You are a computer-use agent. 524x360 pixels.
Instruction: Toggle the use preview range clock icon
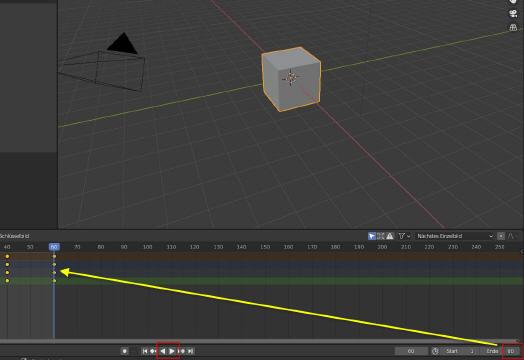[435, 351]
